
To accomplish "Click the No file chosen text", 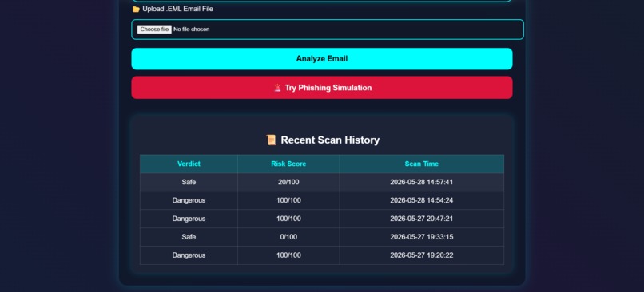I will click(192, 30).
